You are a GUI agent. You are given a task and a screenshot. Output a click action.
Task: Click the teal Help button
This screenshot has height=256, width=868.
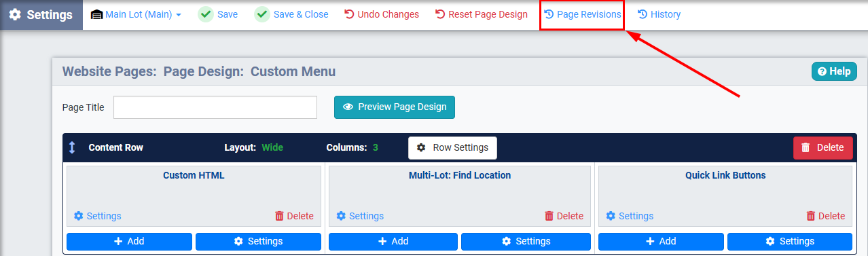[834, 71]
